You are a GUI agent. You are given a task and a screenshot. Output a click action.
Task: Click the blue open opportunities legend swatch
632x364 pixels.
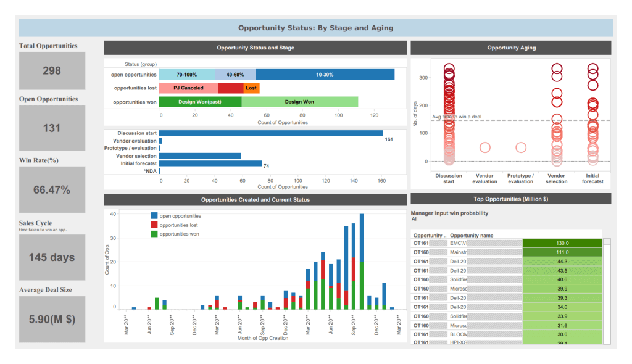click(x=154, y=216)
